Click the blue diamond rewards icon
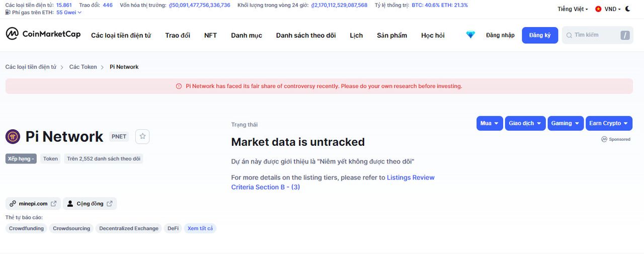This screenshot has height=265, width=644. [x=470, y=35]
